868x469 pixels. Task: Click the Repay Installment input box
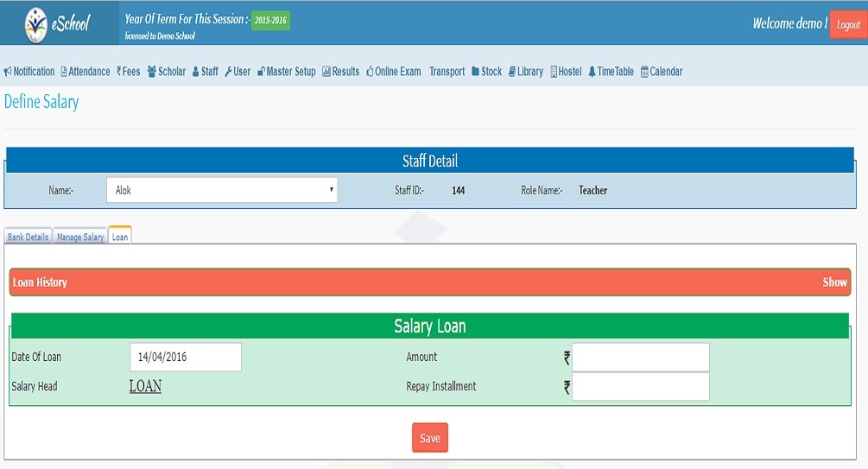coord(640,387)
